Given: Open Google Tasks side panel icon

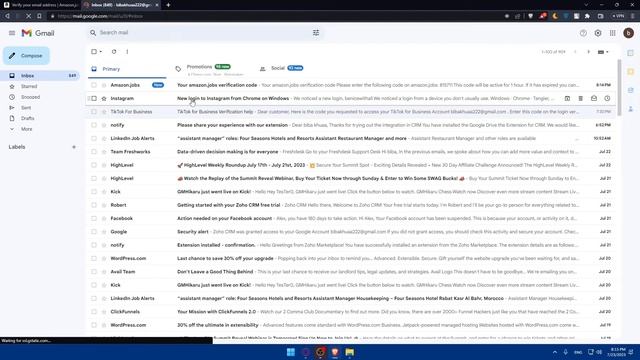Looking at the screenshot, I should 631,90.
